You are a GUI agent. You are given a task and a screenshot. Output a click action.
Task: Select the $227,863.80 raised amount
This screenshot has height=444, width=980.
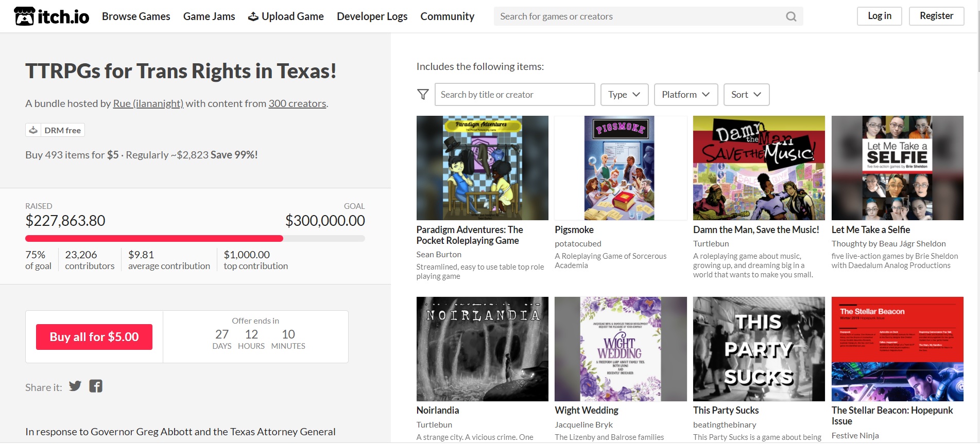point(65,221)
